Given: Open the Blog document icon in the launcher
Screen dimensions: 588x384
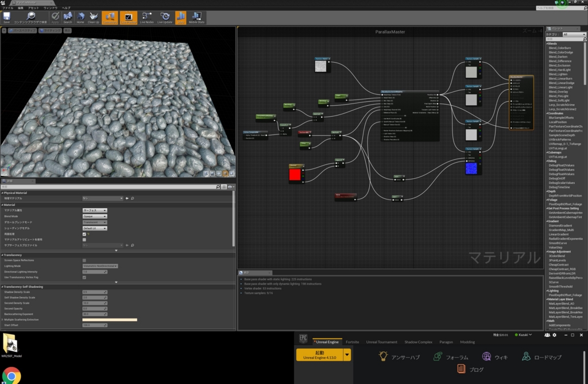Looking at the screenshot, I should 461,369.
